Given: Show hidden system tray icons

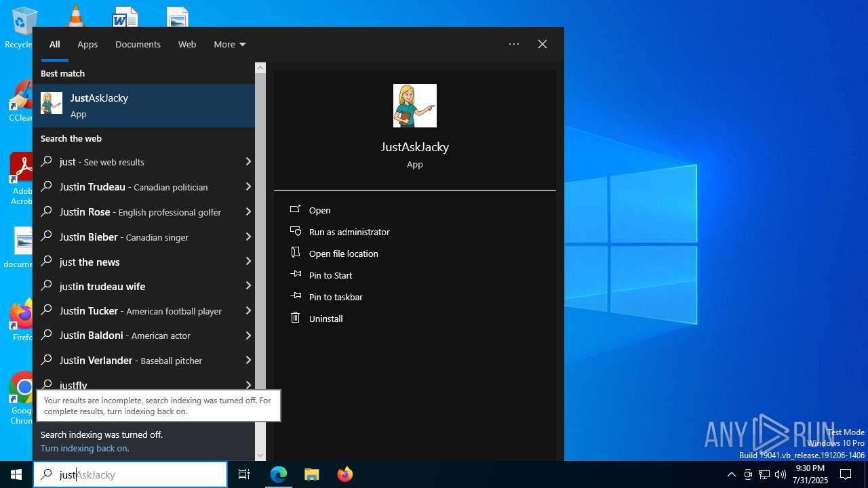Looking at the screenshot, I should 731,474.
